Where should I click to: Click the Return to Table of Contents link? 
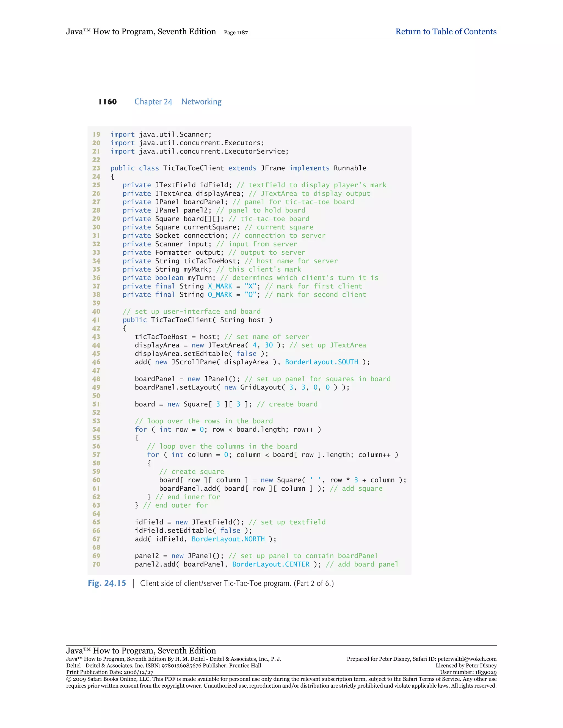click(x=446, y=32)
